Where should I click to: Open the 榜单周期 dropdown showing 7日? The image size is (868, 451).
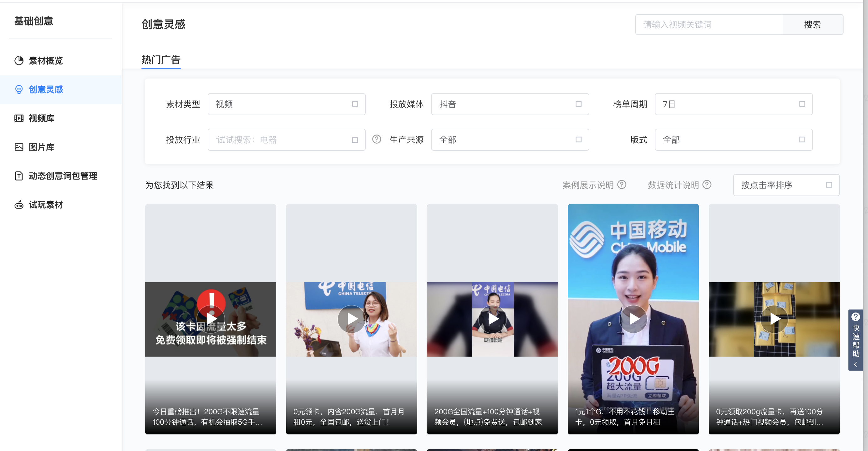[x=734, y=104]
